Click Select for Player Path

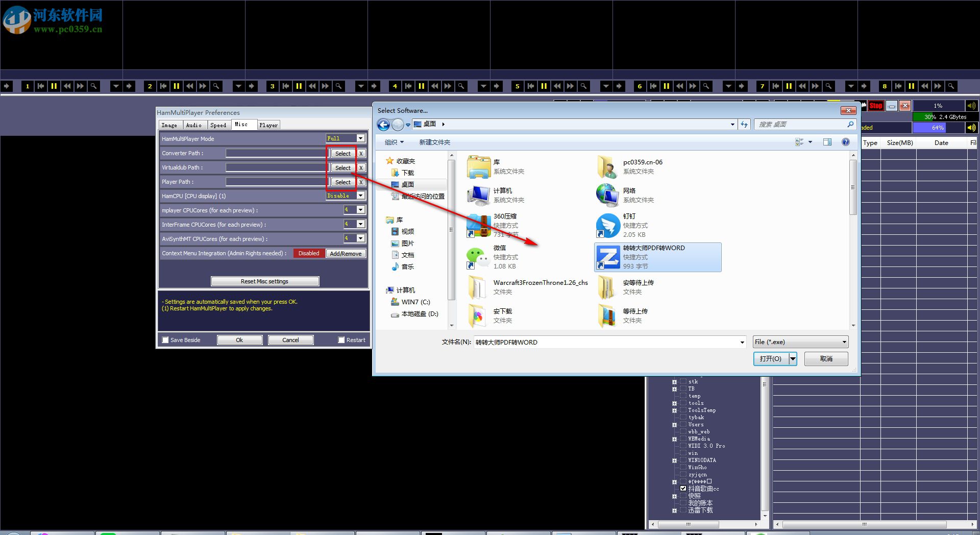(343, 182)
